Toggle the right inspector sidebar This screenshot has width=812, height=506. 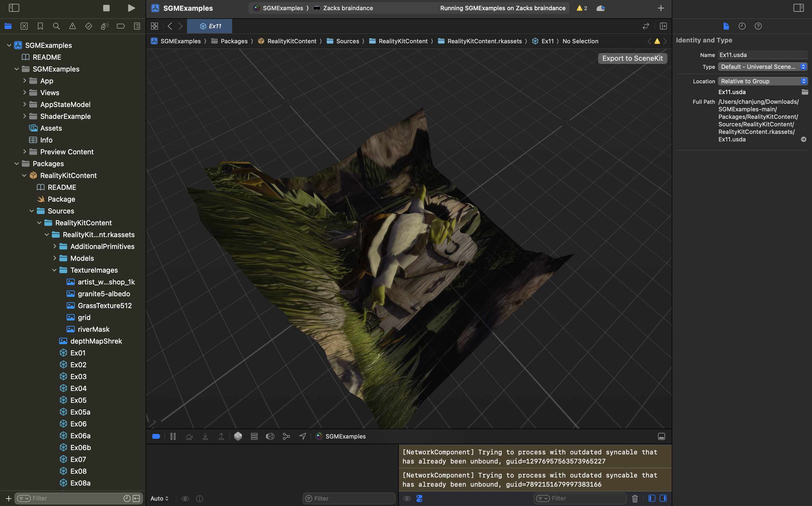(x=798, y=8)
